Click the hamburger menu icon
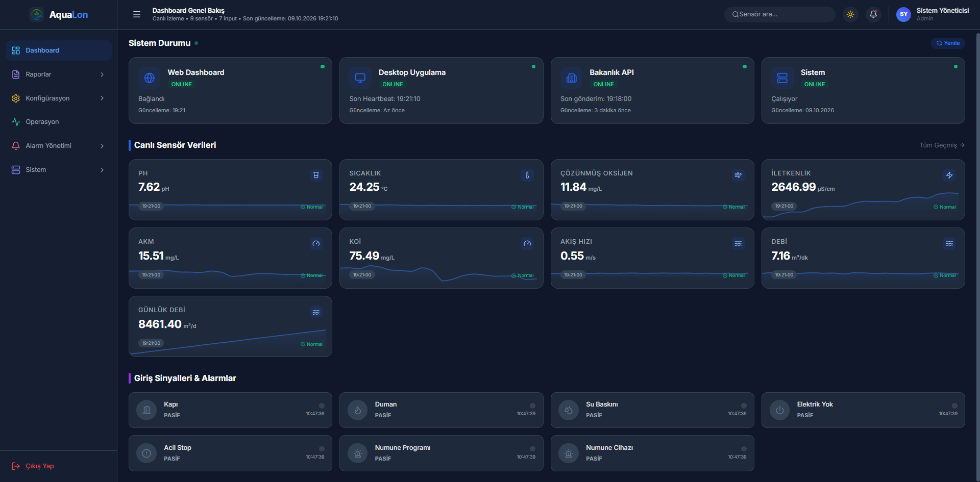This screenshot has height=482, width=980. tap(137, 14)
